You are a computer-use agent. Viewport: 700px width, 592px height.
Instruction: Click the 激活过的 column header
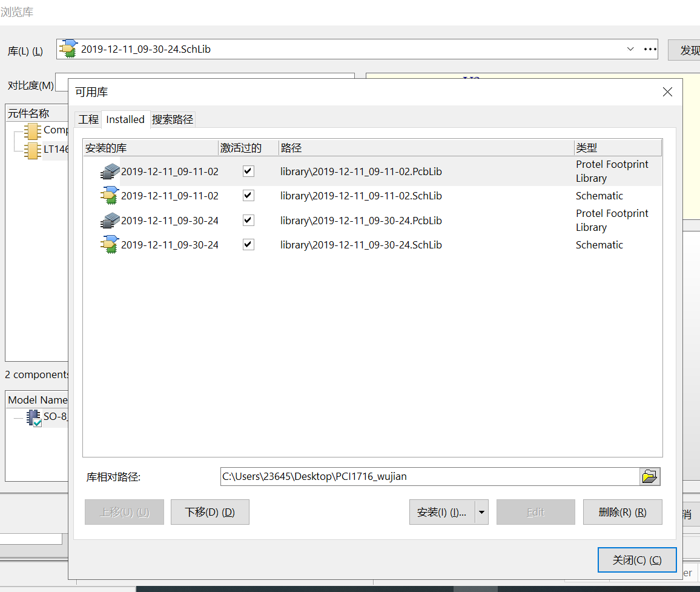(x=249, y=148)
